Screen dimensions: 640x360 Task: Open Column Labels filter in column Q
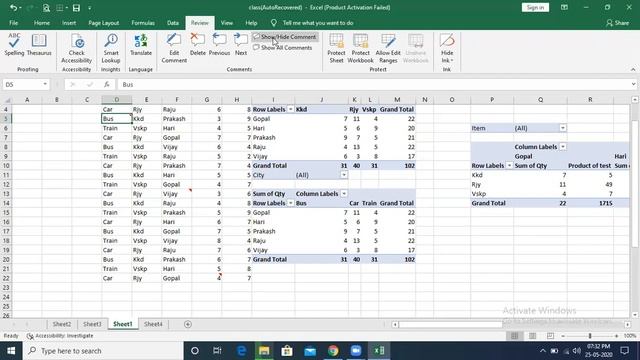coord(563,147)
